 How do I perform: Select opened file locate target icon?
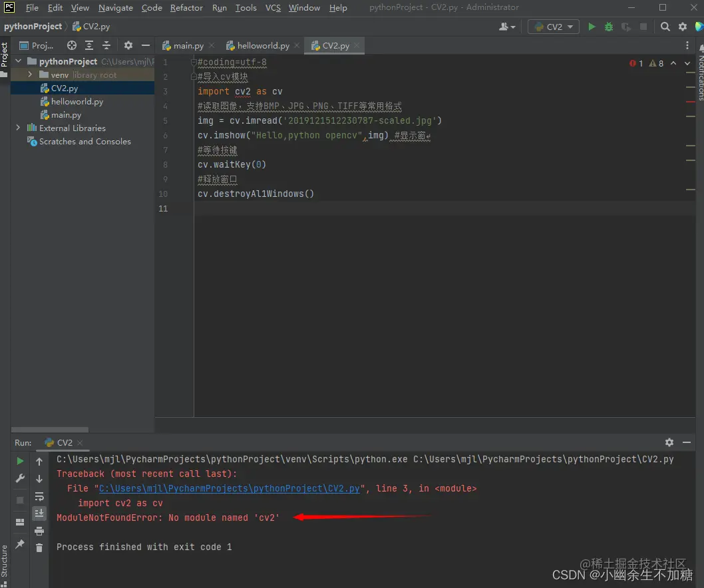coord(72,45)
